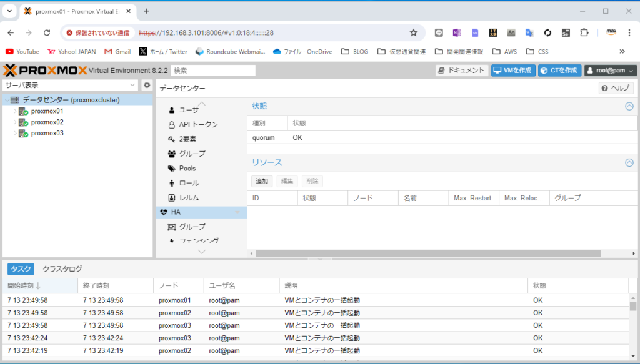Open the API トークン menu item

point(198,124)
